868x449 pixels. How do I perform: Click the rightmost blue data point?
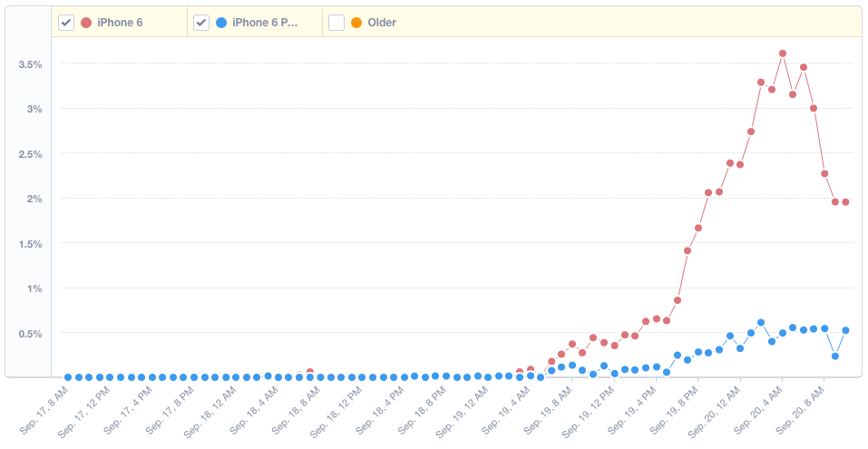click(x=845, y=330)
